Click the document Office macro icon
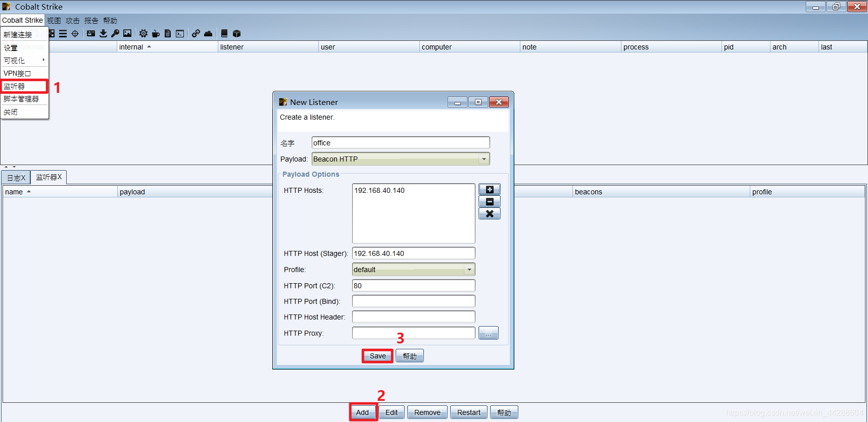The image size is (868, 422). click(168, 34)
